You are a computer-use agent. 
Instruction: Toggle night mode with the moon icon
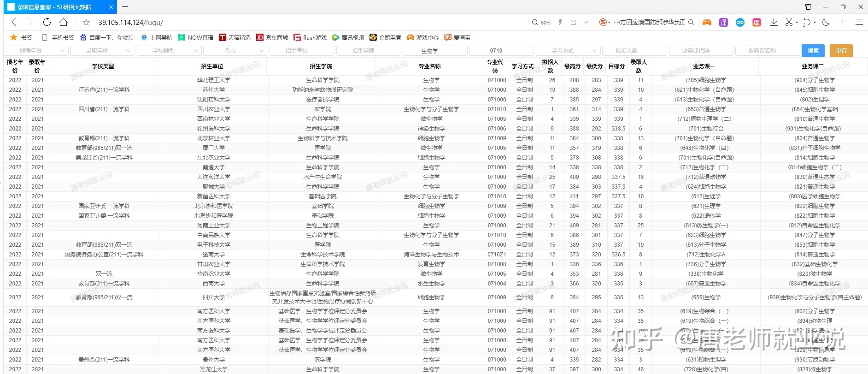point(826,22)
